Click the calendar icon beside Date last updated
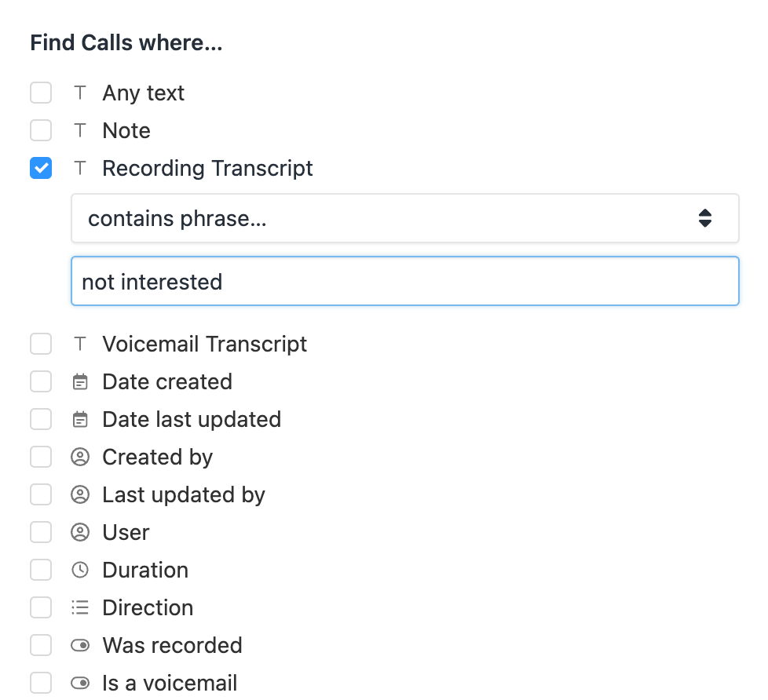 coord(79,420)
